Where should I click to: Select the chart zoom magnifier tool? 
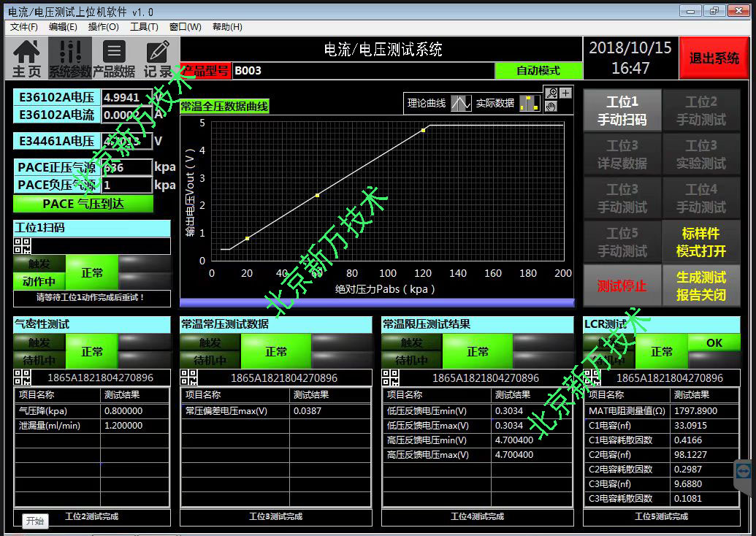click(x=551, y=93)
